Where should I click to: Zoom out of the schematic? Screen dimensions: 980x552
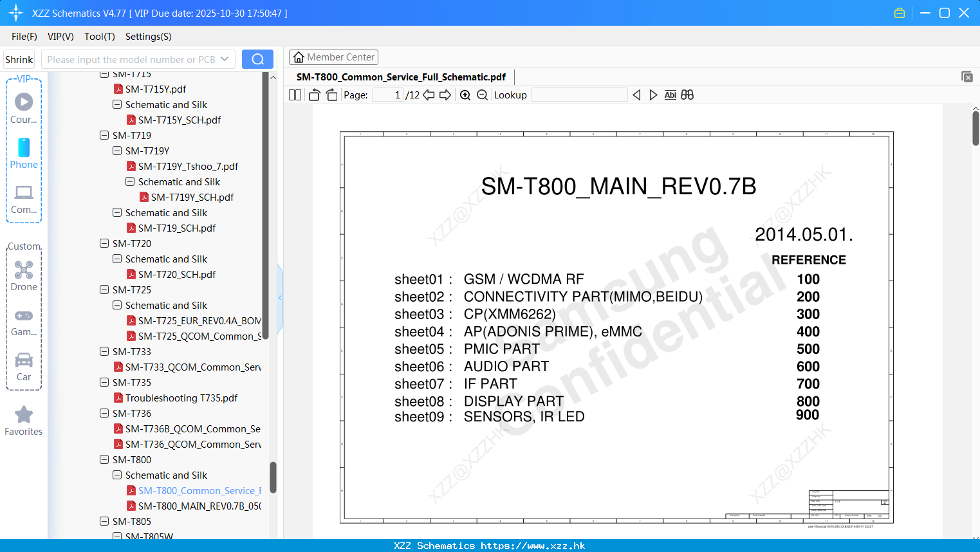point(482,95)
